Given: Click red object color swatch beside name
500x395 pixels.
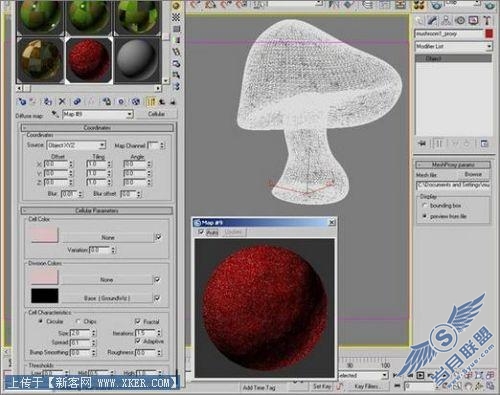Looking at the screenshot, I should (x=489, y=34).
